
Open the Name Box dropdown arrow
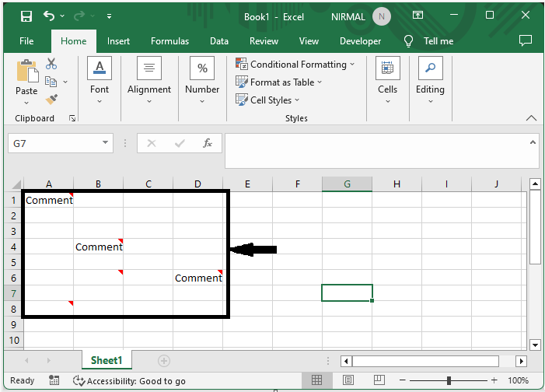click(105, 142)
